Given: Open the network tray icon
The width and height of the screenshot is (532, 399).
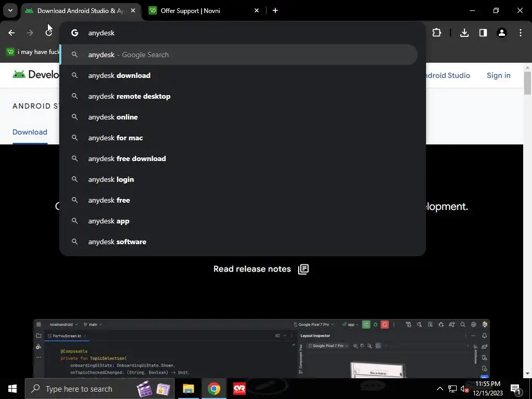Looking at the screenshot, I should pyautogui.click(x=453, y=389).
